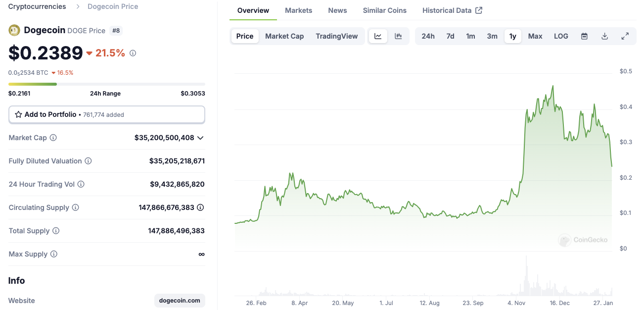Click the Dogecoin coin logo
Image resolution: width=644 pixels, height=310 pixels.
pos(14,30)
